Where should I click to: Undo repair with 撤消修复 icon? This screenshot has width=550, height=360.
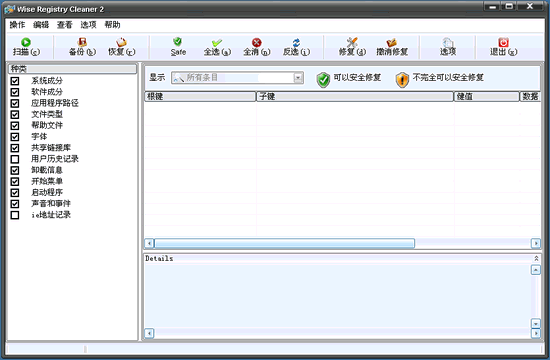[x=392, y=47]
